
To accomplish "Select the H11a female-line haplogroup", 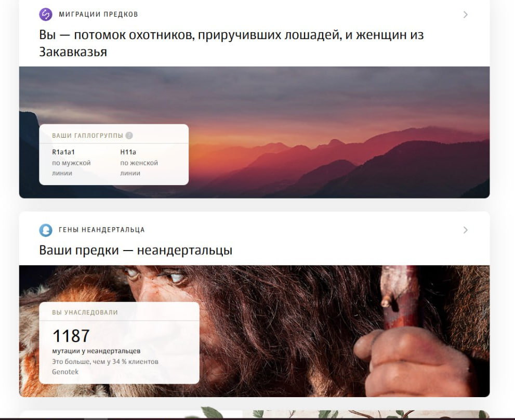I will point(128,152).
